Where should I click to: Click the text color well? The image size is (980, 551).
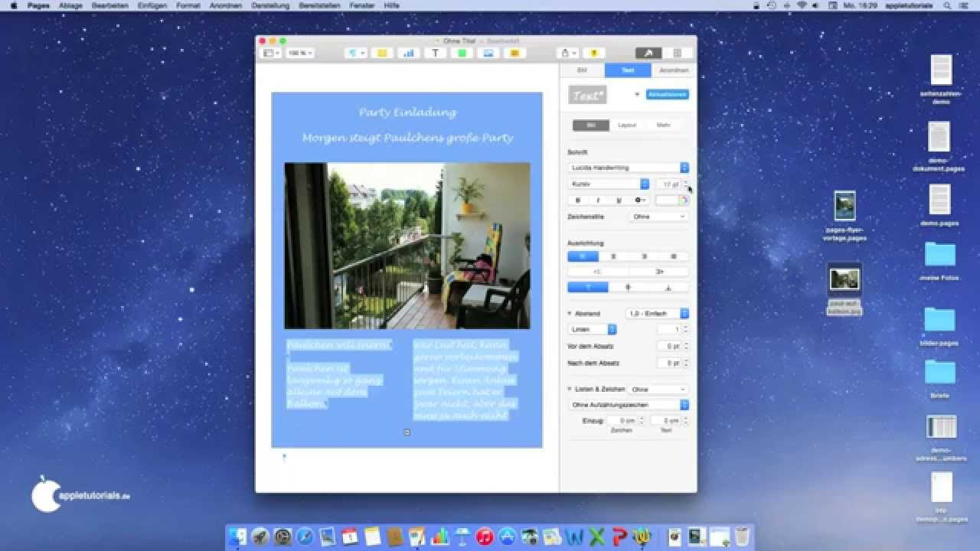coord(666,201)
